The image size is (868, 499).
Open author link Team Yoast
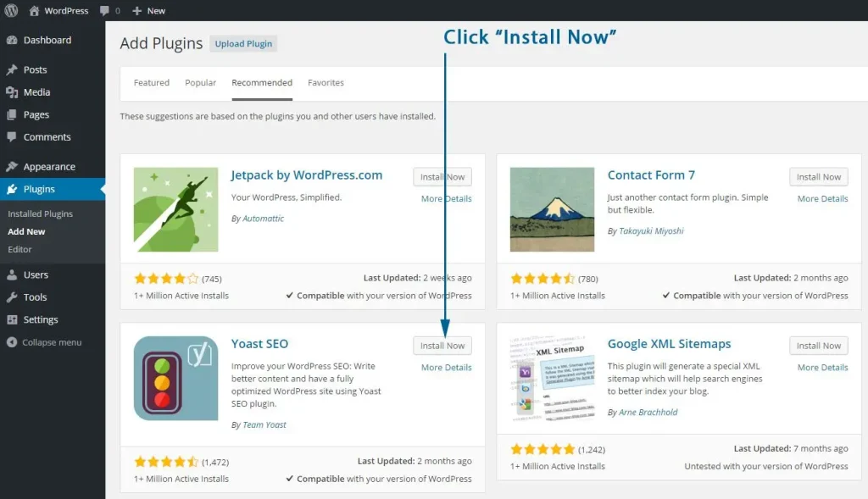tap(264, 424)
